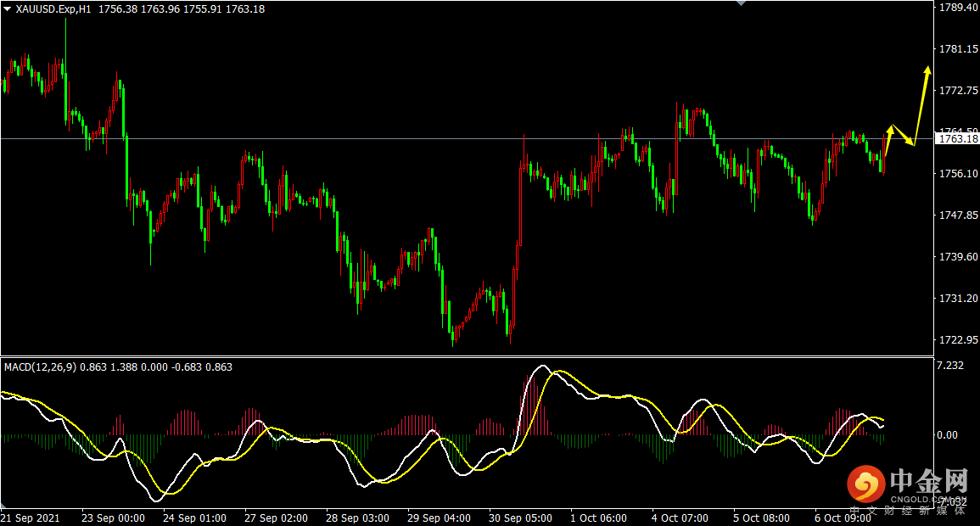Viewport: 980px width, 526px height.
Task: Click the XAUUSD.Exp,H1 symbol title text
Action: tap(54, 8)
